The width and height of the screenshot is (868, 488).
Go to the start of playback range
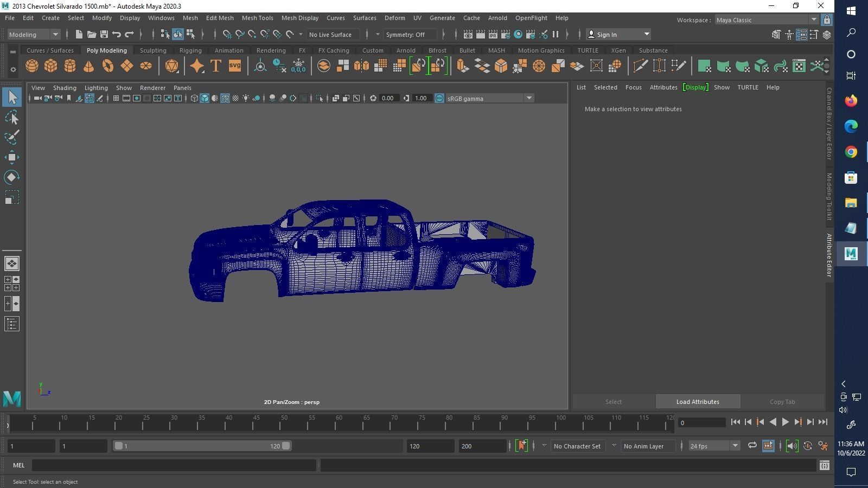tap(735, 422)
